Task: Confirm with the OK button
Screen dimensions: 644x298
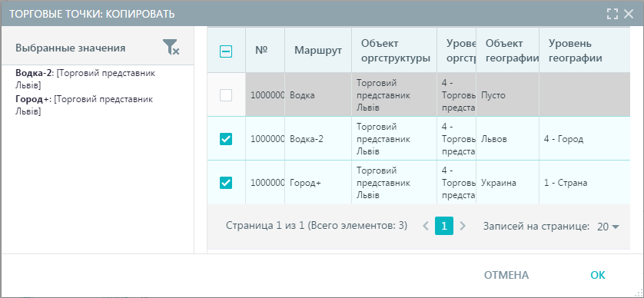Action: (x=598, y=275)
